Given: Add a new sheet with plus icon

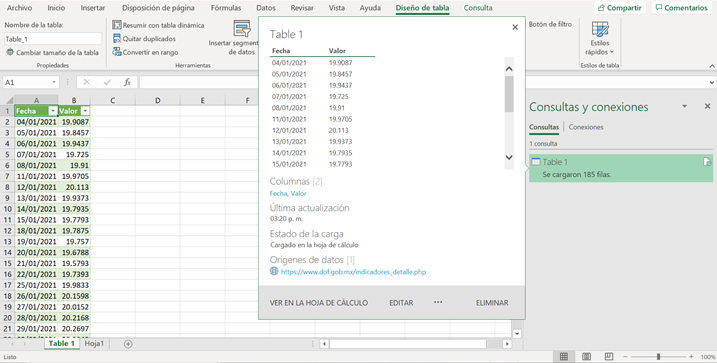Looking at the screenshot, I should coord(128,344).
